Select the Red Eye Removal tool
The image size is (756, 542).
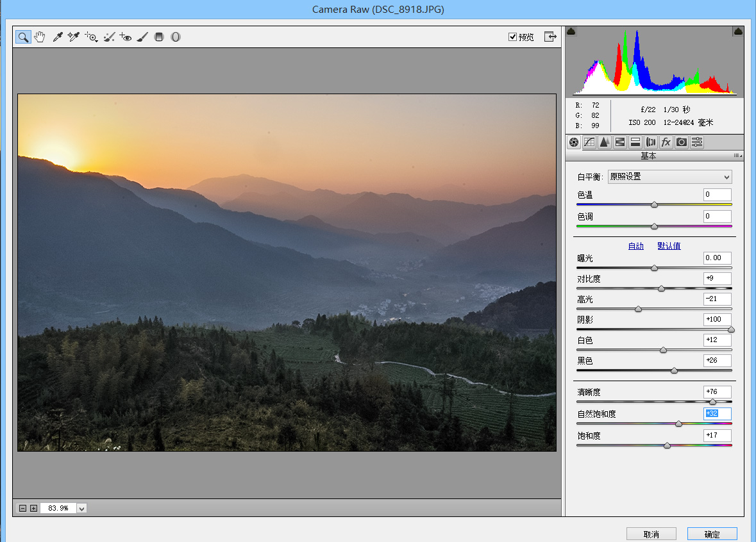pyautogui.click(x=126, y=37)
